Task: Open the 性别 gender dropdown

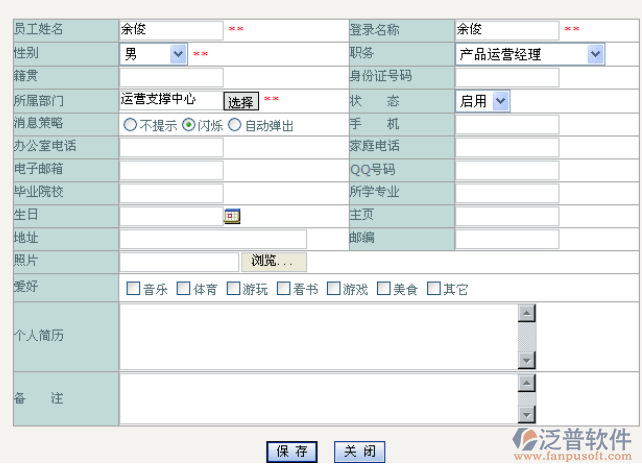Action: pyautogui.click(x=178, y=54)
